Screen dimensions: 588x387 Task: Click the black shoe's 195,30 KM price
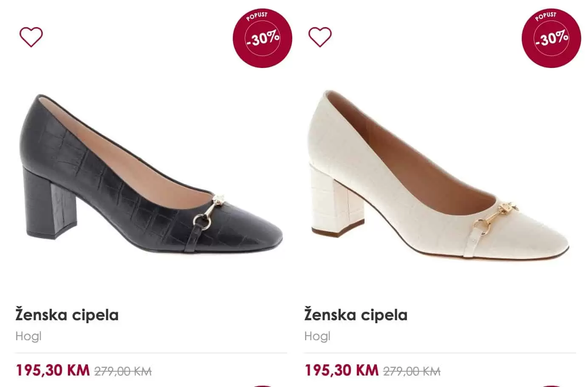pyautogui.click(x=53, y=370)
